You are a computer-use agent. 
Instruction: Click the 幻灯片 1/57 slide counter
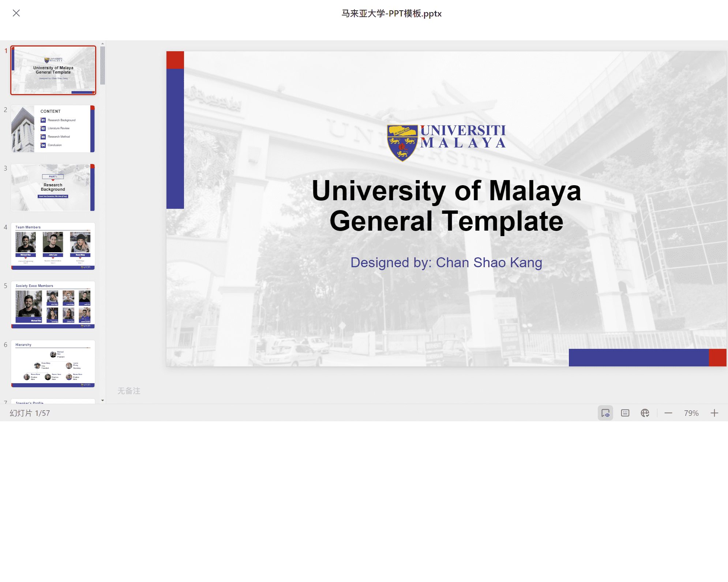[x=30, y=413]
